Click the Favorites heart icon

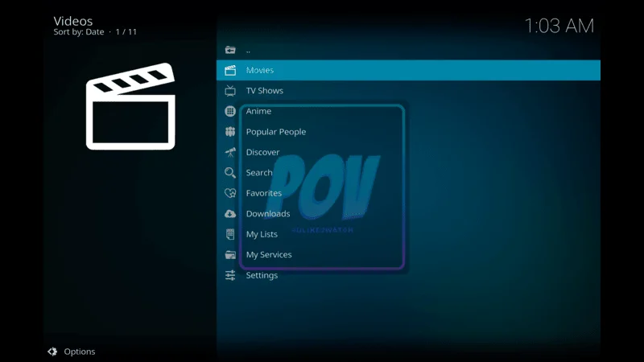(230, 193)
